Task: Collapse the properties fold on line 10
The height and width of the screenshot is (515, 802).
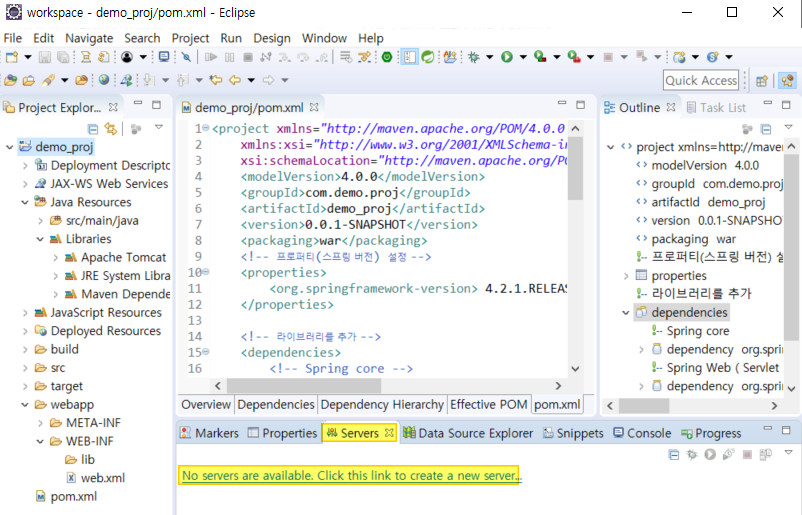Action: click(x=206, y=272)
